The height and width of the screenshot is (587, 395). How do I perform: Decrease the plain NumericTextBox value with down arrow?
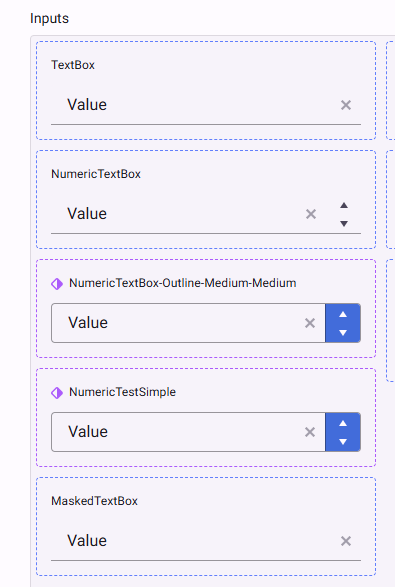[x=344, y=223]
